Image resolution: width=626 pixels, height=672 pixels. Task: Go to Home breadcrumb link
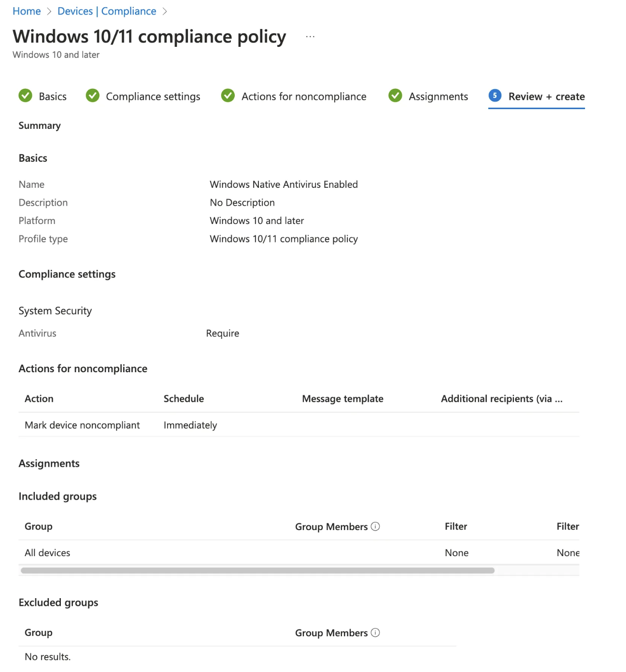pos(27,11)
